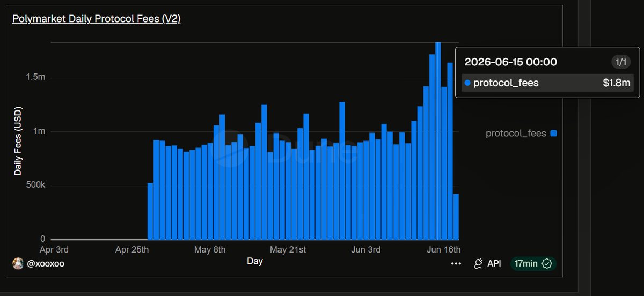Click the verified checkmark icon in the refresh badge
Screen dimensions: 644x296
tap(547, 263)
